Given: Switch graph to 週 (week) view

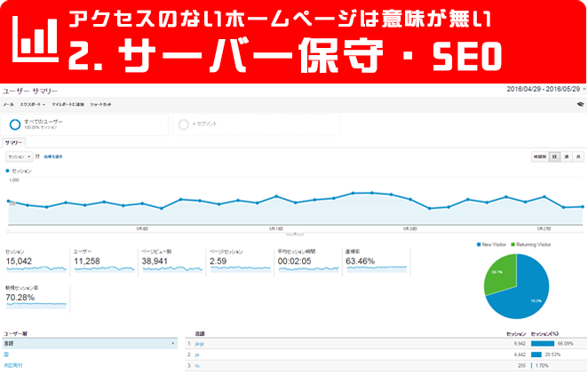Looking at the screenshot, I should pyautogui.click(x=567, y=156).
